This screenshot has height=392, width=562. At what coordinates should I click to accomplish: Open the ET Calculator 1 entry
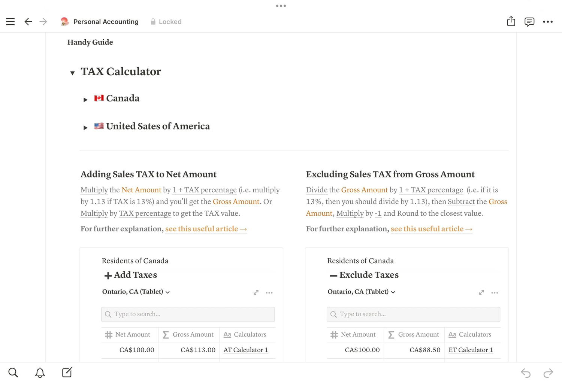pos(471,350)
